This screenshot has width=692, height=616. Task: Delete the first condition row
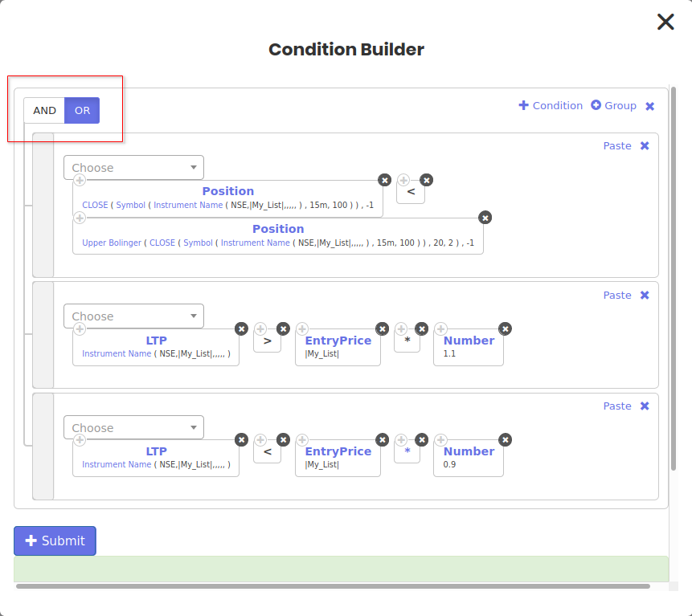[x=644, y=146]
